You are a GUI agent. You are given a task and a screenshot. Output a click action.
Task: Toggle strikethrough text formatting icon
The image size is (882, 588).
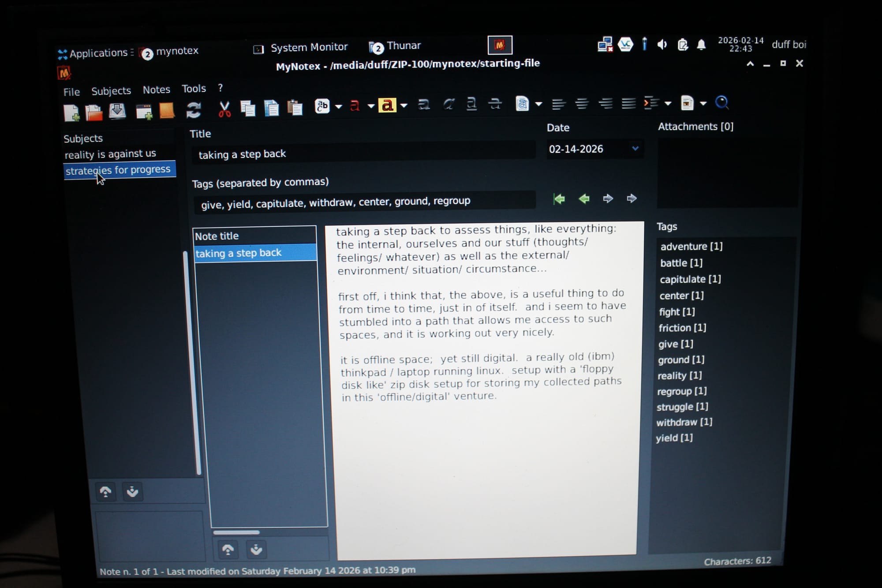[495, 104]
